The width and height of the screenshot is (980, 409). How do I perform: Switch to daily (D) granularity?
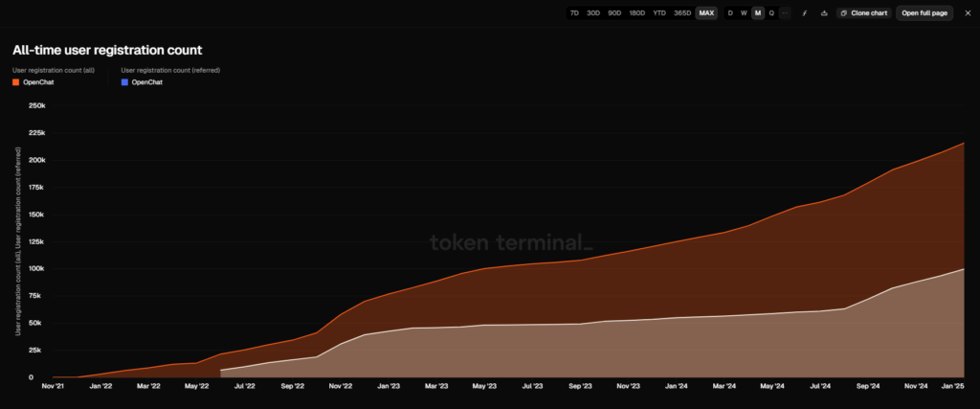pos(730,13)
